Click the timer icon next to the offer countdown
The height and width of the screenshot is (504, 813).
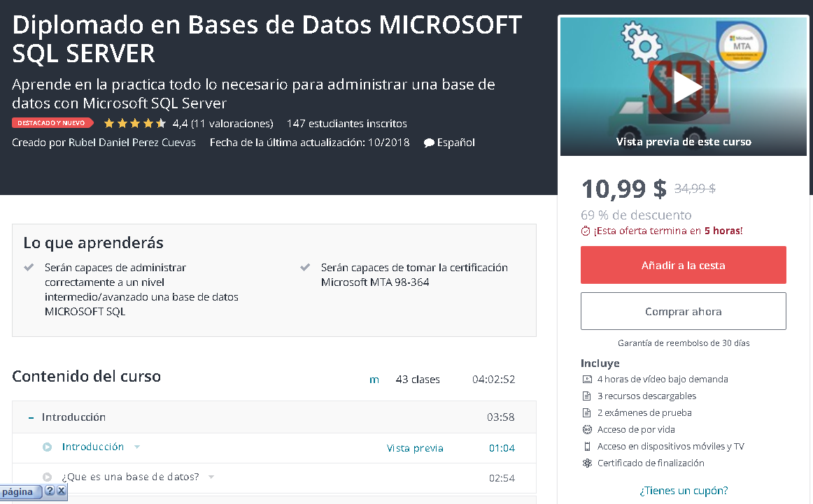click(x=585, y=231)
